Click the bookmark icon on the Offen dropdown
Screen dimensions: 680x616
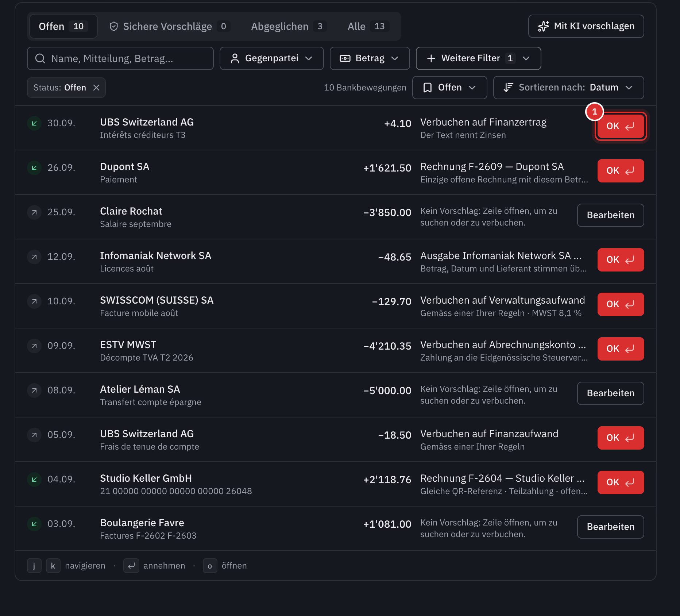pyautogui.click(x=428, y=88)
